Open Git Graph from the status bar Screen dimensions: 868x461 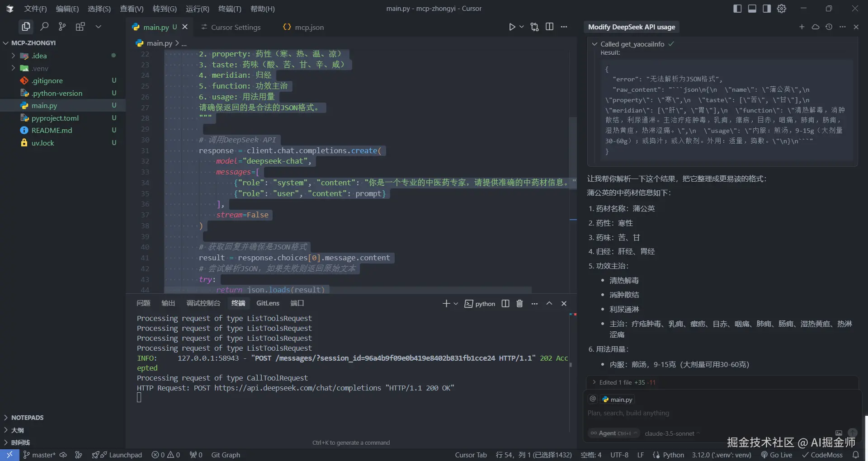coord(226,455)
